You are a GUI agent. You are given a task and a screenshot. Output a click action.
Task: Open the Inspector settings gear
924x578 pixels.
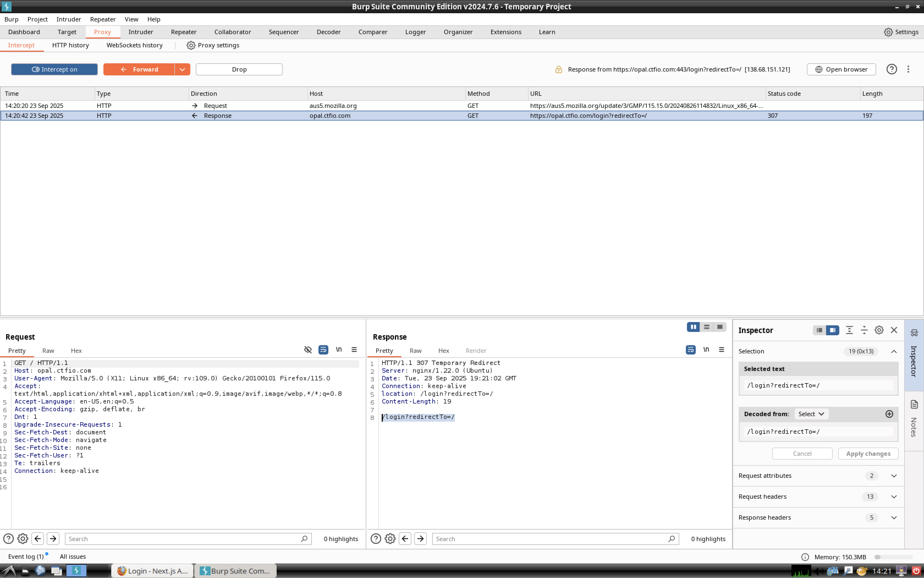[x=879, y=330]
